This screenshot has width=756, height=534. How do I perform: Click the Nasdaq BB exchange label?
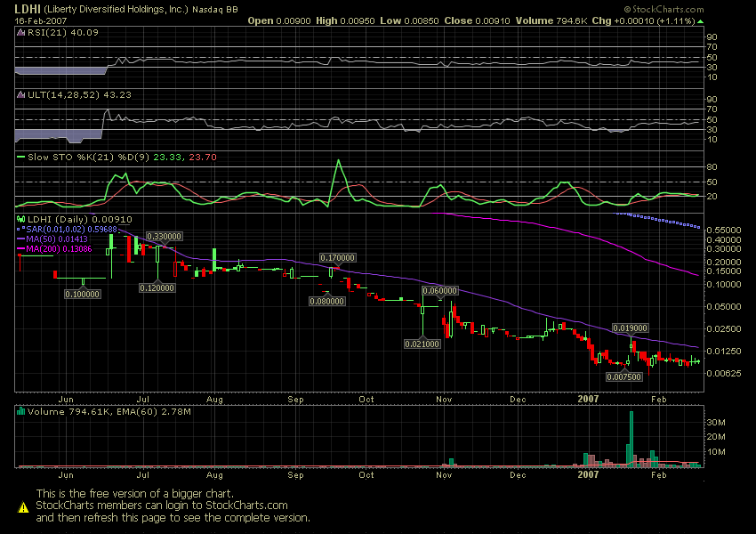tap(215, 10)
